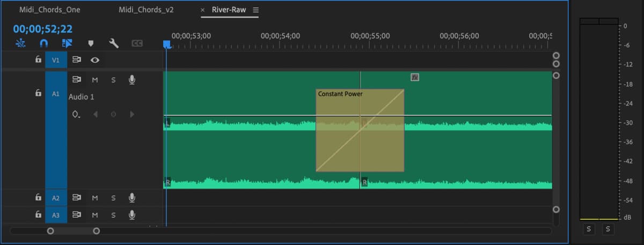The width and height of the screenshot is (644, 245).
Task: Toggle A2 sync lock
Action: coord(77,197)
